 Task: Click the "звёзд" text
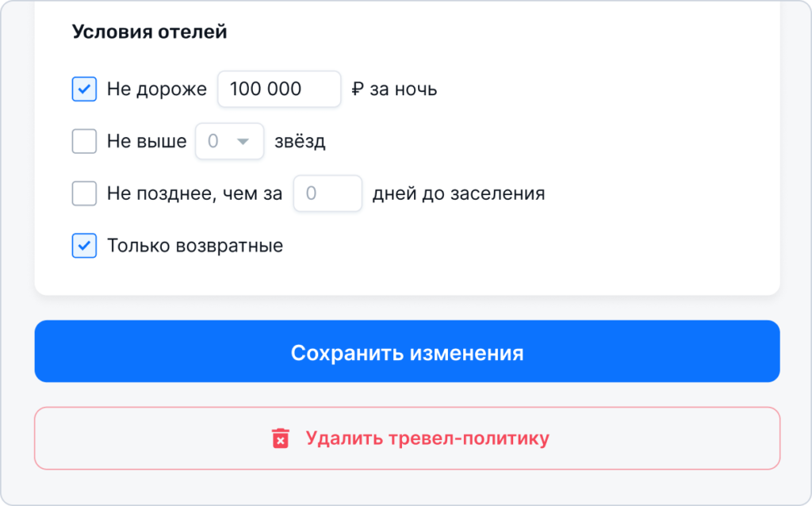pyautogui.click(x=300, y=141)
